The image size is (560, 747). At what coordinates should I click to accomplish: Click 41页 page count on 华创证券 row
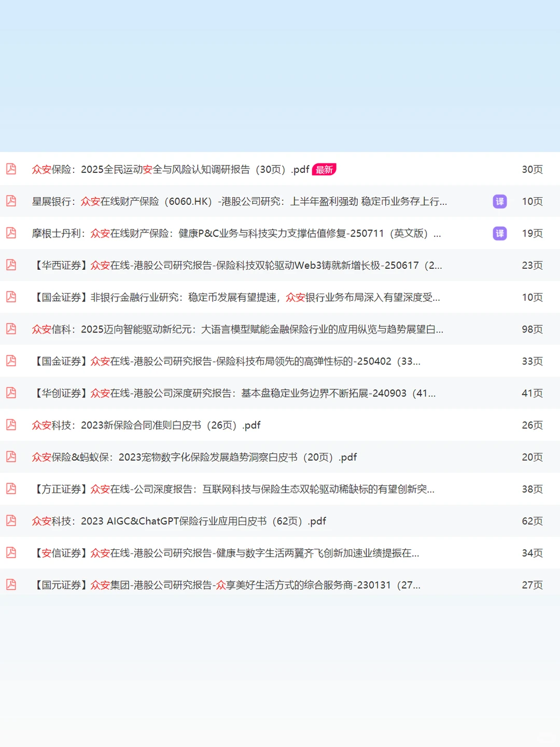[x=532, y=393]
